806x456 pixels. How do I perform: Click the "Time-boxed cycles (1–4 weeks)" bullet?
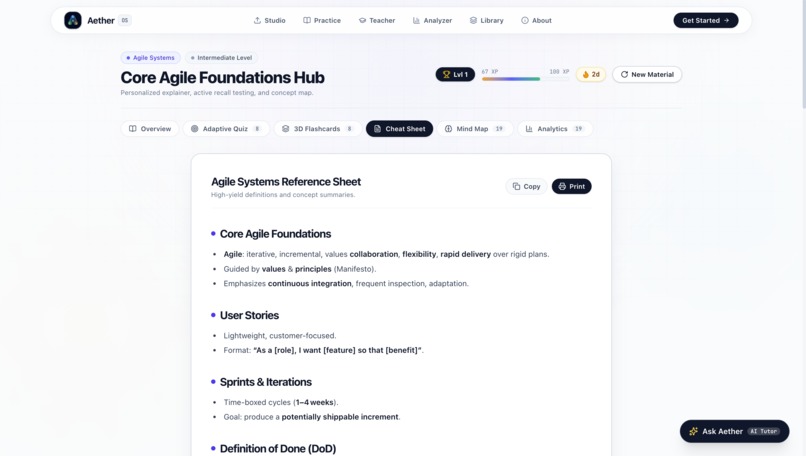281,403
